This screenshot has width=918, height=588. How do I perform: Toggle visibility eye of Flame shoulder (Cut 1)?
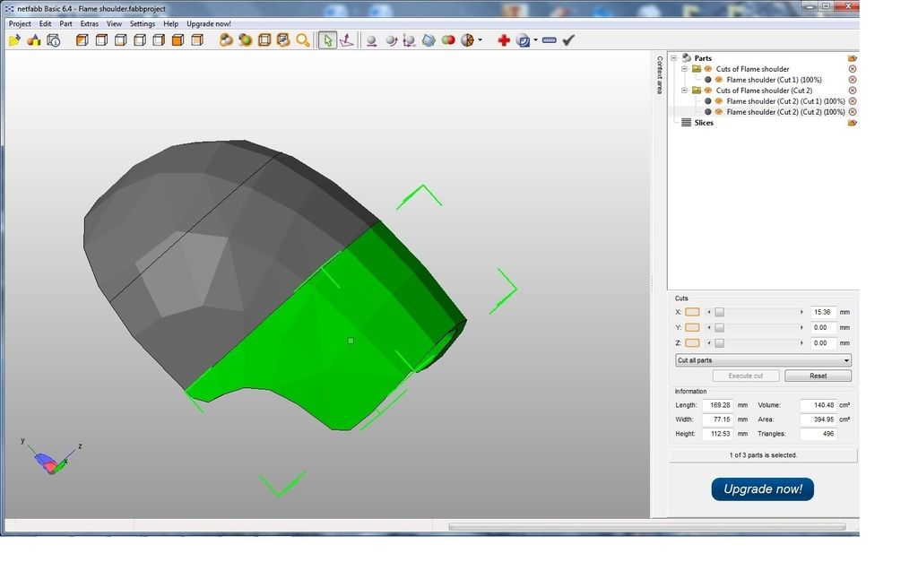tap(718, 80)
